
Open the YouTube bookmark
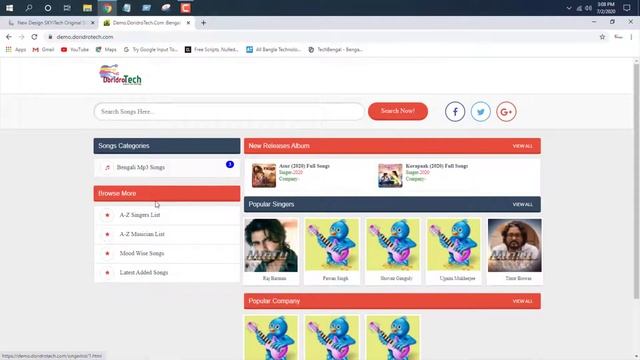[x=75, y=49]
